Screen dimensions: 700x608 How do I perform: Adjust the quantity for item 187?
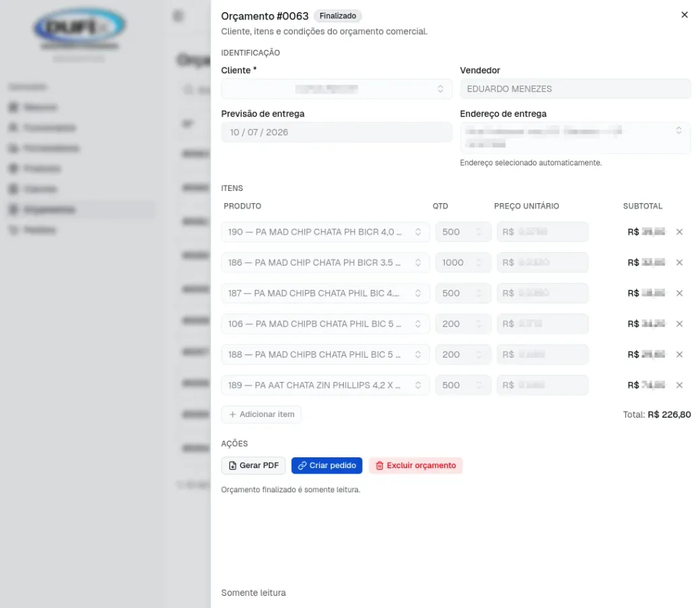[x=463, y=293]
